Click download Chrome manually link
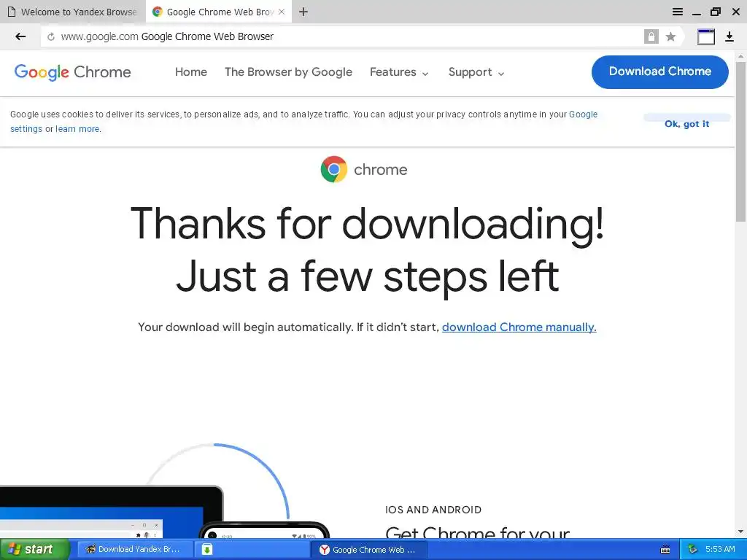This screenshot has width=747, height=560. pos(519,327)
